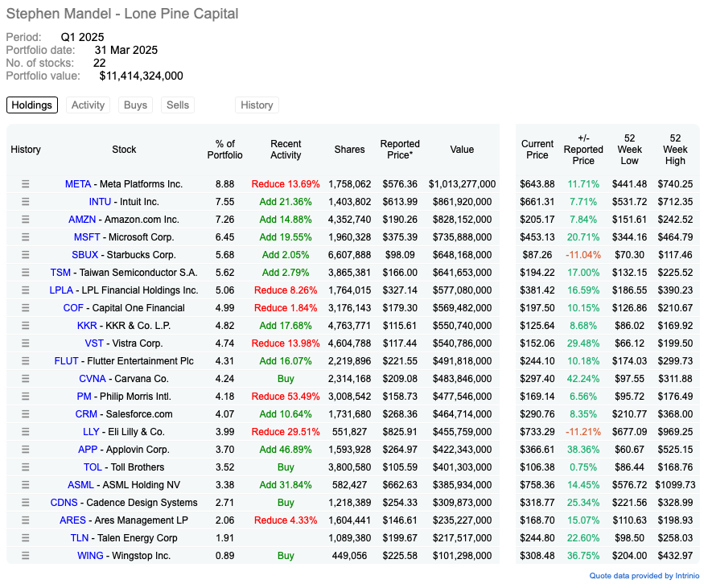Click the '% of Portfolio' column header
708x588 pixels.
[x=224, y=150]
